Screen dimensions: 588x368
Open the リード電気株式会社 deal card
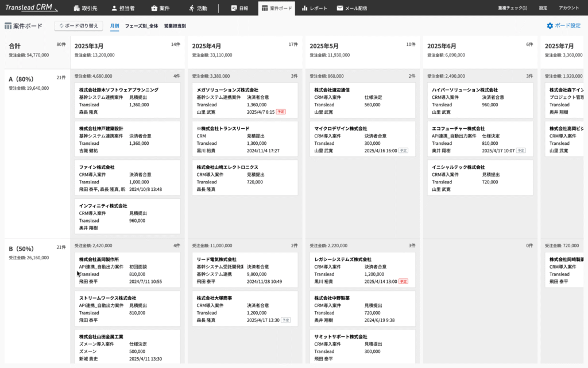point(245,269)
